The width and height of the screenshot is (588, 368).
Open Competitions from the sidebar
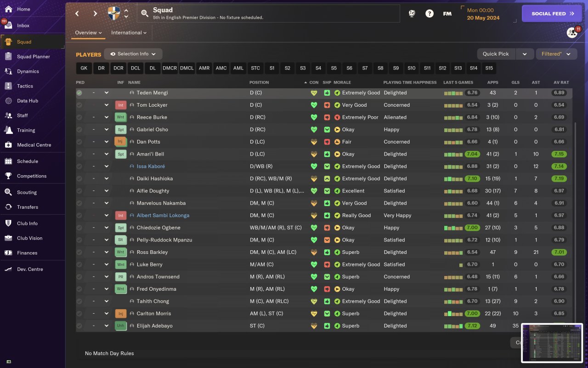(32, 176)
